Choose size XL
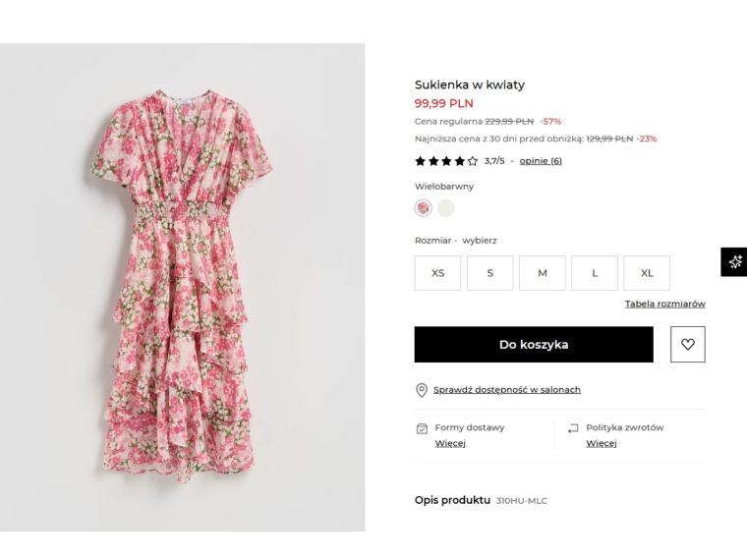Screen dimensions: 747x560 647,273
